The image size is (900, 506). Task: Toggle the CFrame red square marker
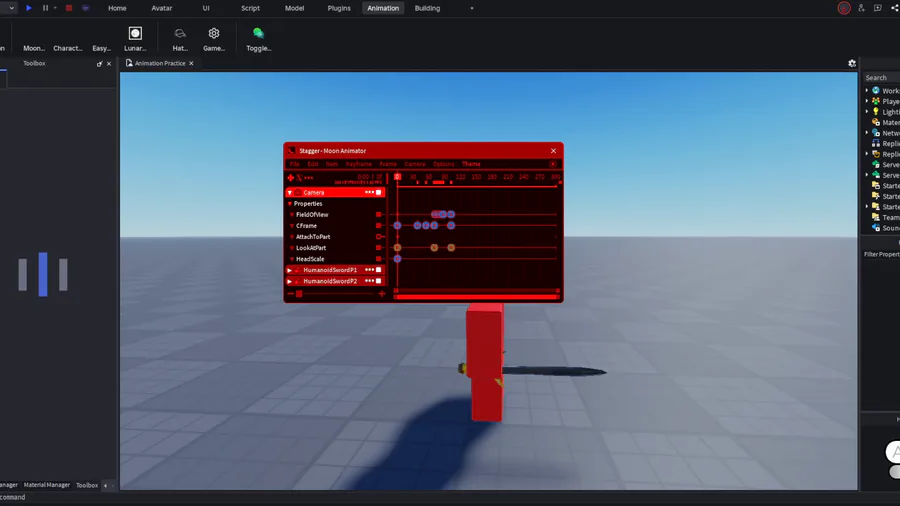[x=378, y=225]
